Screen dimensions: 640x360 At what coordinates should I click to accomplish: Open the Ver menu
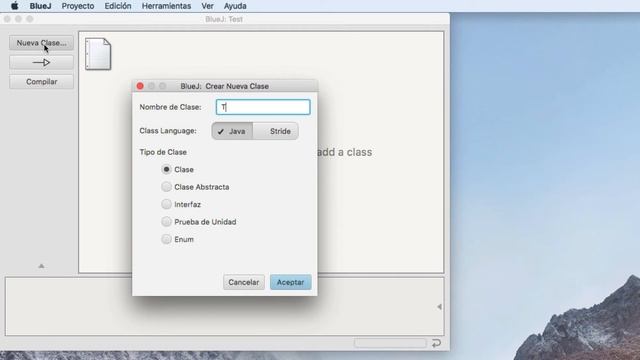pos(207,6)
